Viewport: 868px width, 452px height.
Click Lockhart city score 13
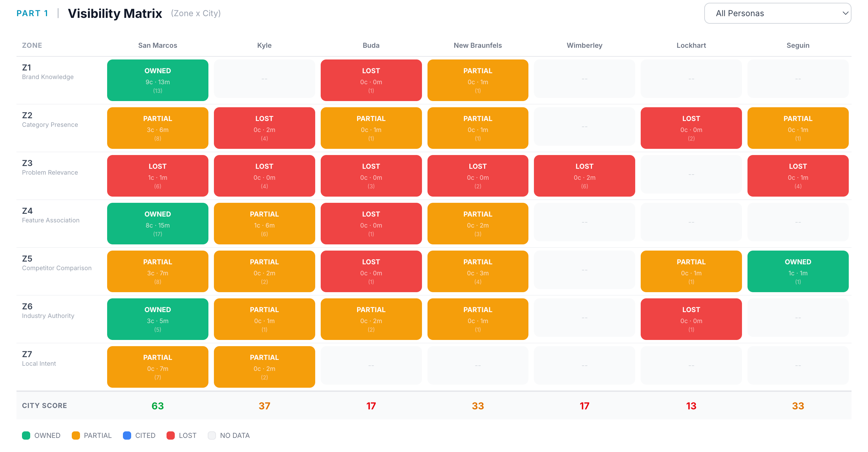691,406
